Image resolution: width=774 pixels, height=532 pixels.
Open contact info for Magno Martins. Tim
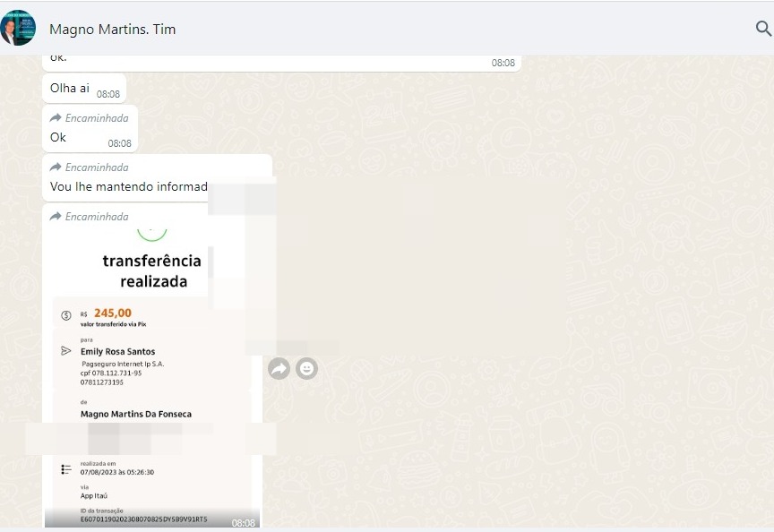coord(113,30)
